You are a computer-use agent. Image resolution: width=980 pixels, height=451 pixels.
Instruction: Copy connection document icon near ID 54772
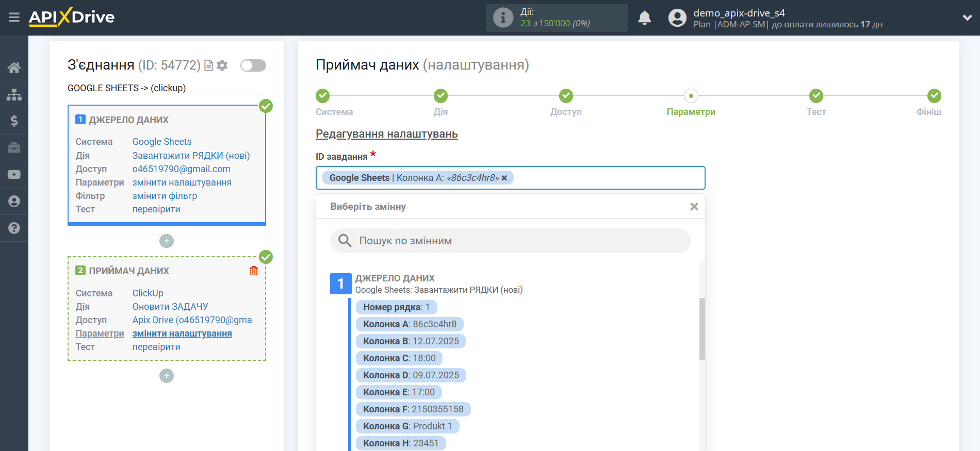pos(209,65)
